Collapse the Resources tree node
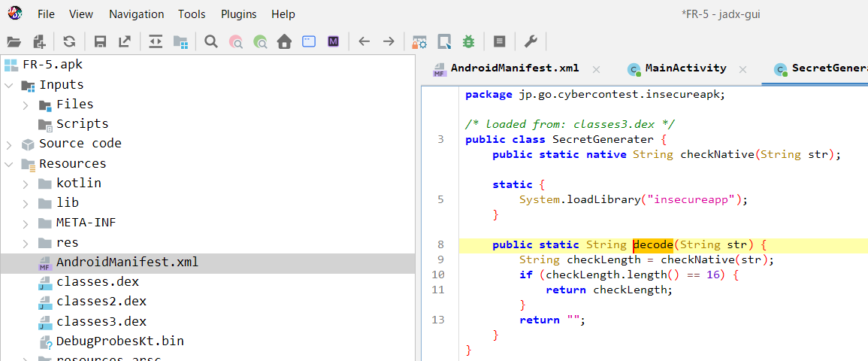 (x=9, y=164)
